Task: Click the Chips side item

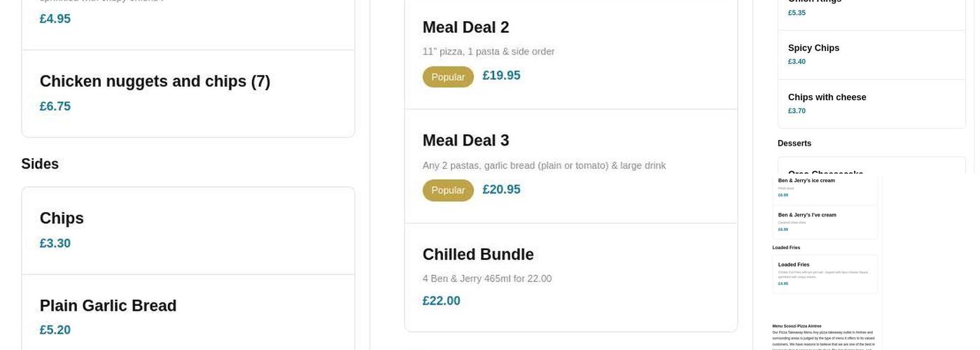Action: click(x=62, y=219)
